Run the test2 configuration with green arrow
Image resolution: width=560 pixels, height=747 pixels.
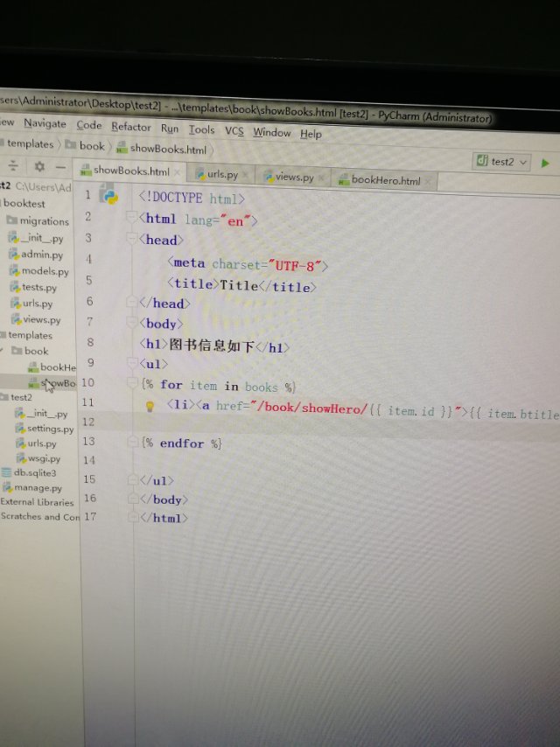coord(545,164)
